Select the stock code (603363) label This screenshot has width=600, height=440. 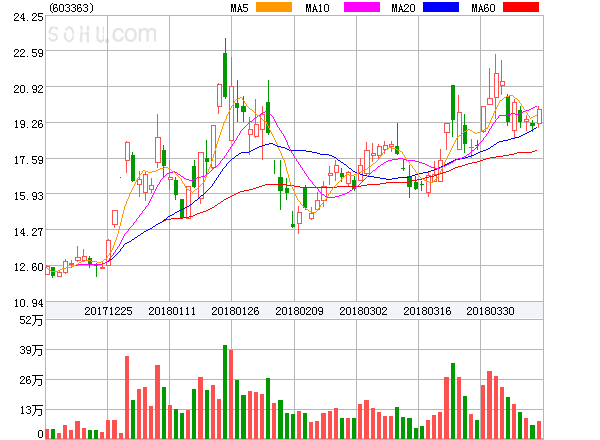[71, 8]
